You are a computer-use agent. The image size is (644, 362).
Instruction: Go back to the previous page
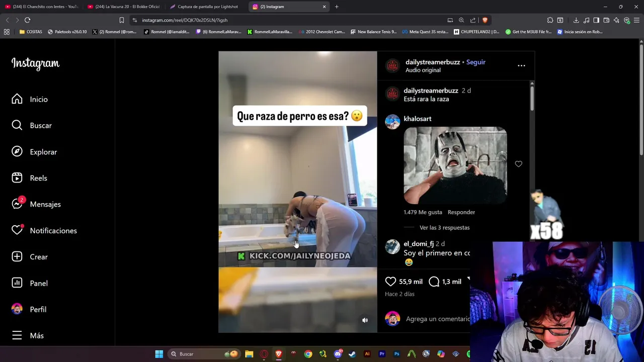[7, 20]
